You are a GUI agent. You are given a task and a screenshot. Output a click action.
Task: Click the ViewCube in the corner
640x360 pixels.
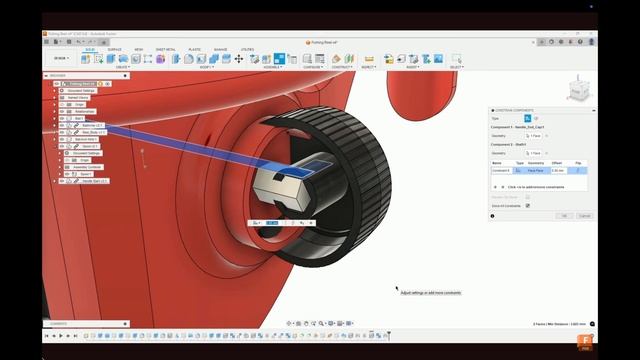pyautogui.click(x=578, y=89)
